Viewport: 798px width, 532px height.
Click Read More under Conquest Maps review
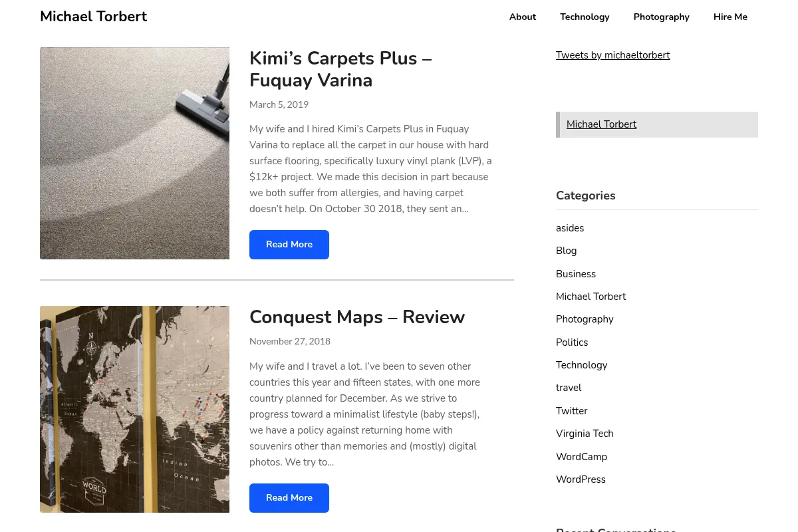coord(289,498)
